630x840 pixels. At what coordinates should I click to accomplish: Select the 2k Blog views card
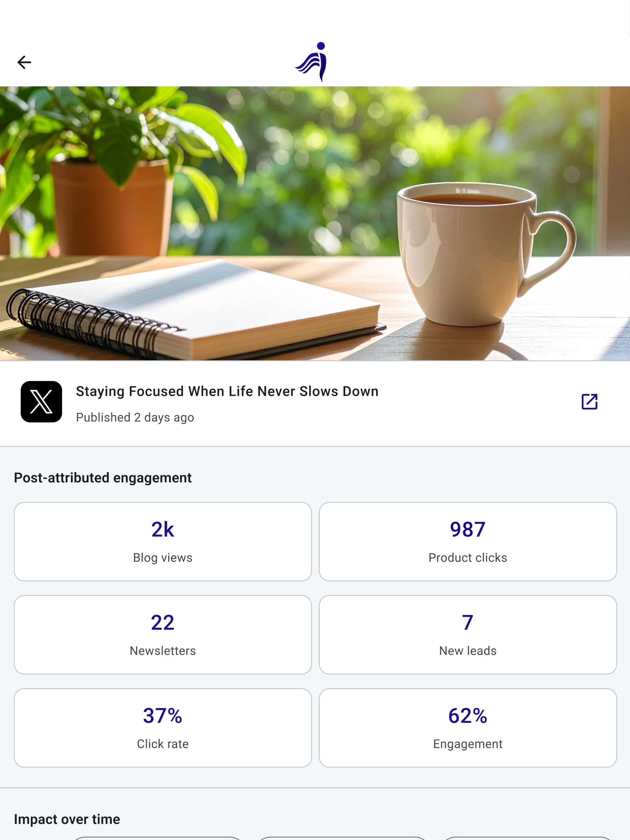[163, 541]
